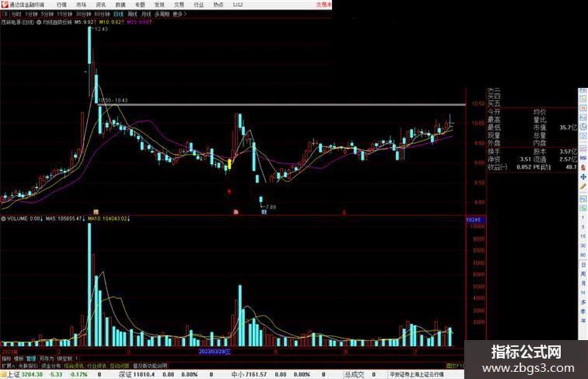This screenshot has height=379, width=588.
Task: Click the 10245 volume scale value
Action: (x=474, y=220)
